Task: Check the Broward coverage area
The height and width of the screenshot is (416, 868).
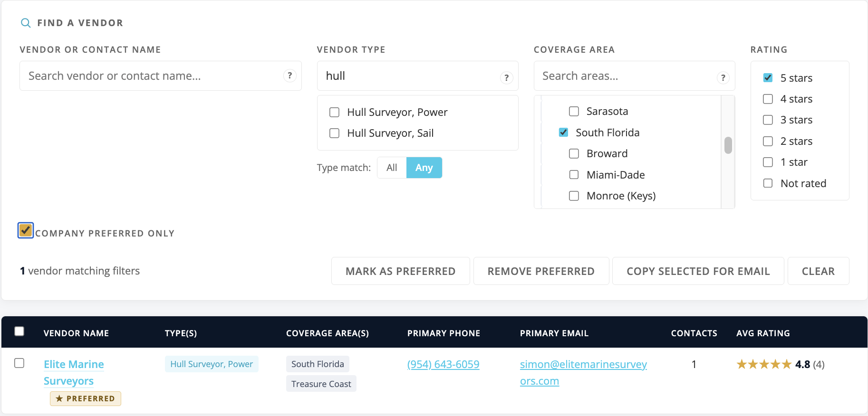Action: [x=574, y=153]
